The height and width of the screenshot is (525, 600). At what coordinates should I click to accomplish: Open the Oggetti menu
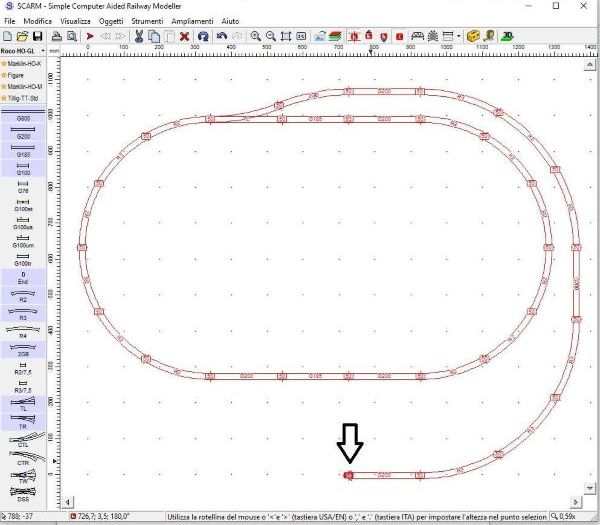click(111, 20)
